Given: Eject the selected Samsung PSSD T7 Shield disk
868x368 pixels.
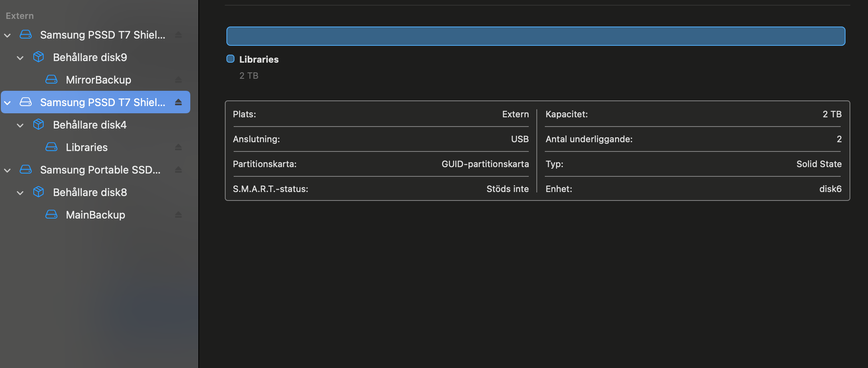Looking at the screenshot, I should tap(179, 102).
